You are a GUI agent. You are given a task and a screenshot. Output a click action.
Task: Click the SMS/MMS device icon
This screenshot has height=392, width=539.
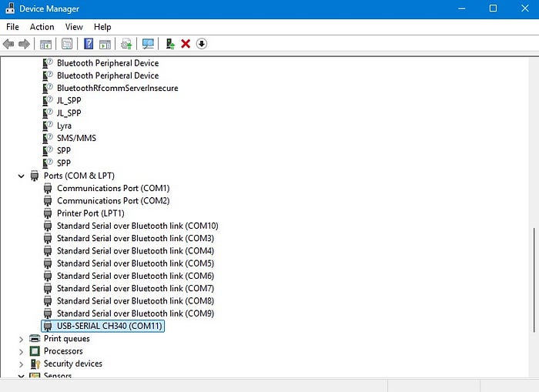click(48, 138)
